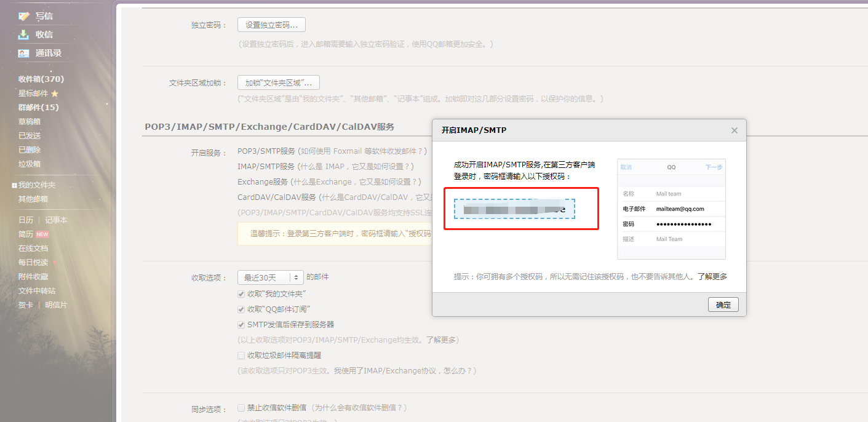Open 文件中转站 file transfer station
868x422 pixels.
[37, 291]
